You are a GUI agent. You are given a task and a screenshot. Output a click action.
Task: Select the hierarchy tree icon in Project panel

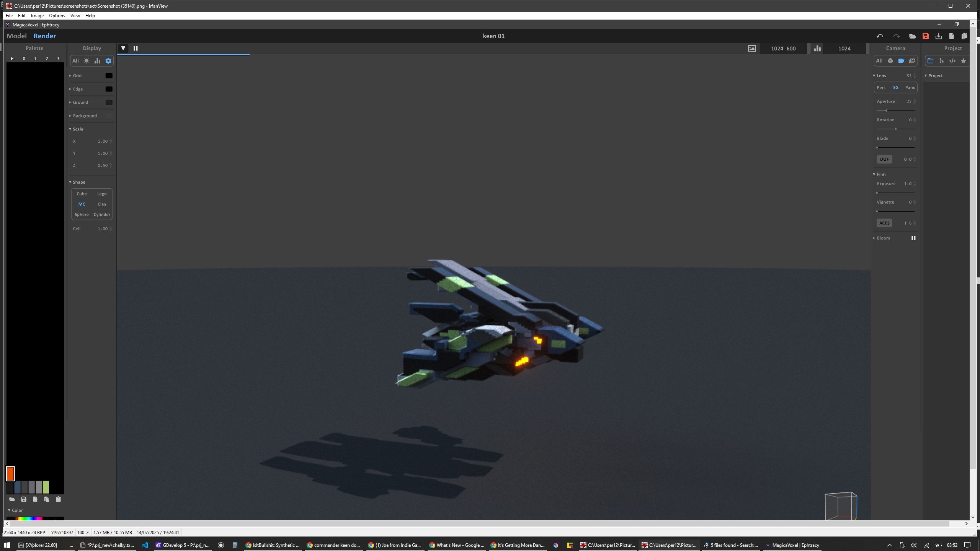point(941,61)
